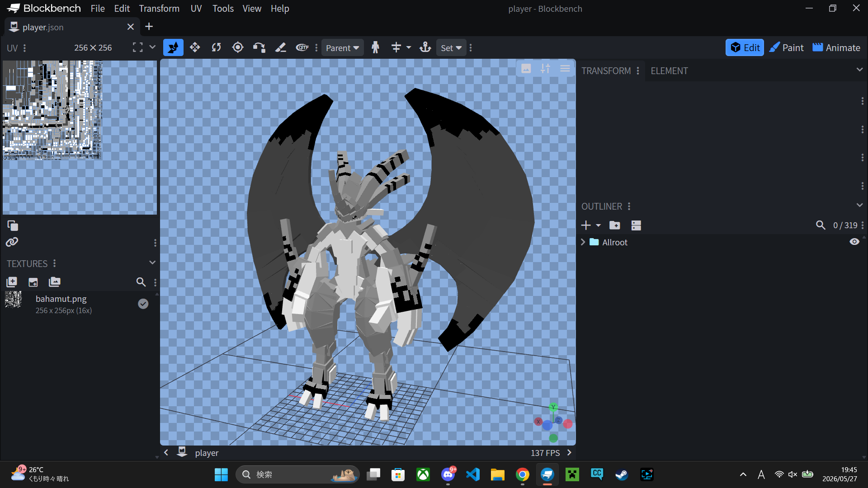868x488 pixels.
Task: Click the viewport axis navigation gizmo
Action: point(554,423)
